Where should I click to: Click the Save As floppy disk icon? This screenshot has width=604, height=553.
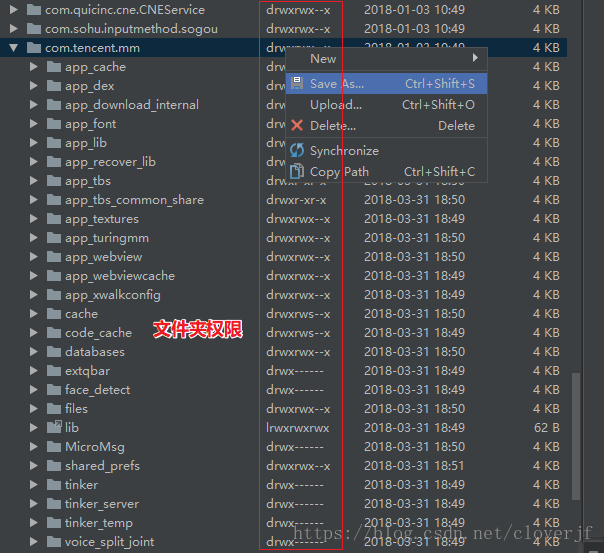click(x=297, y=83)
